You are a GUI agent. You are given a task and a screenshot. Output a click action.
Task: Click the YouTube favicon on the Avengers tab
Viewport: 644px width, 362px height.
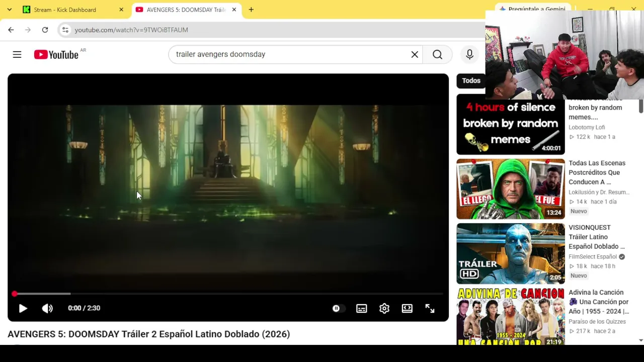139,10
